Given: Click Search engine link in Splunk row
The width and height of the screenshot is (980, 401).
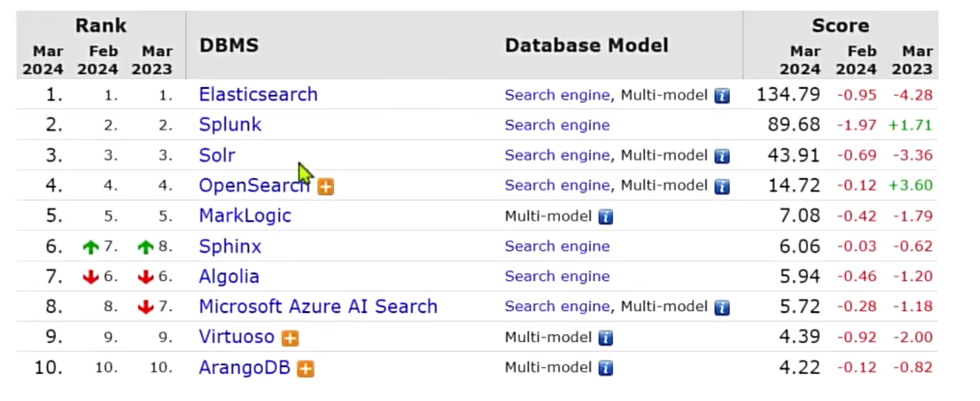Looking at the screenshot, I should (557, 125).
